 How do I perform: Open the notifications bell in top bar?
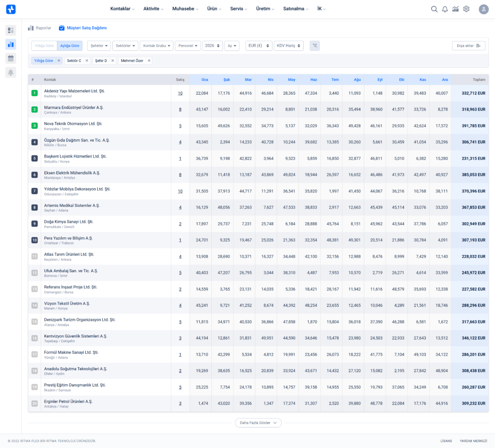(x=445, y=9)
